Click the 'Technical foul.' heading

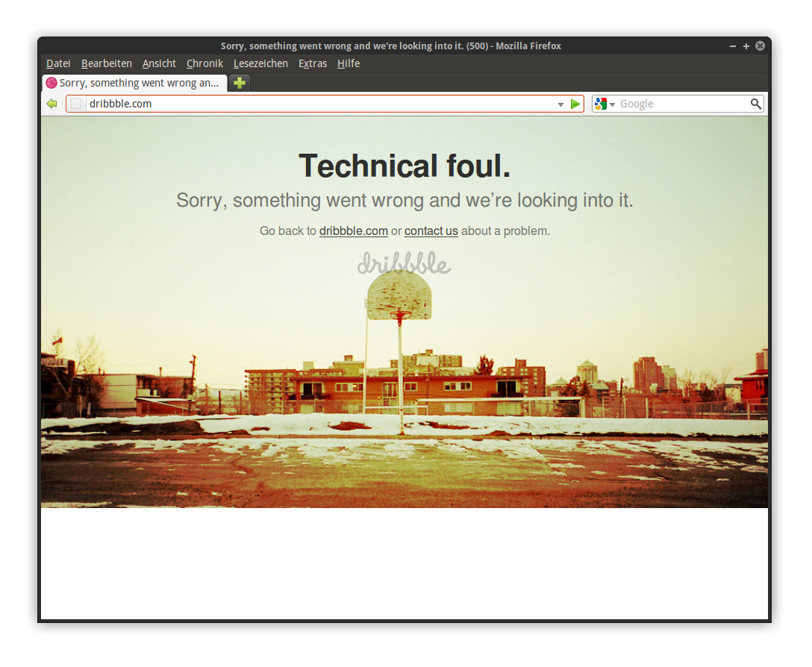[x=405, y=166]
